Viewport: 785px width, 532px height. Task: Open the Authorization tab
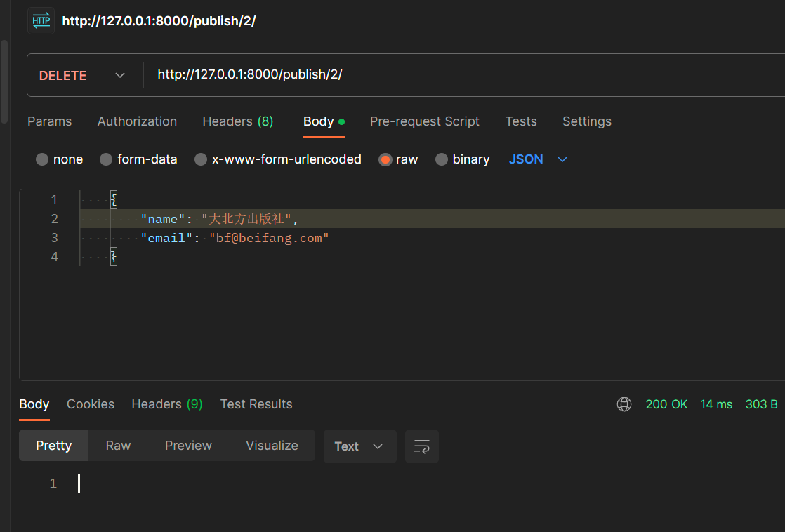[137, 121]
